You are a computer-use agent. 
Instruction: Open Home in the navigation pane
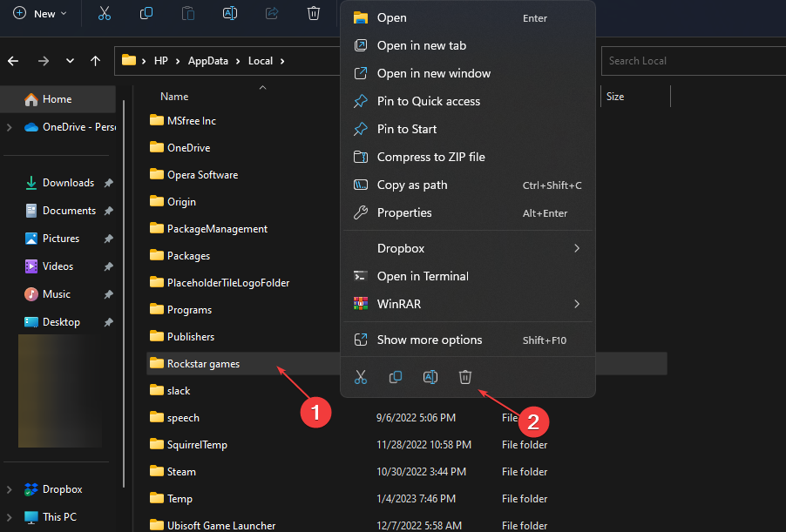(58, 99)
